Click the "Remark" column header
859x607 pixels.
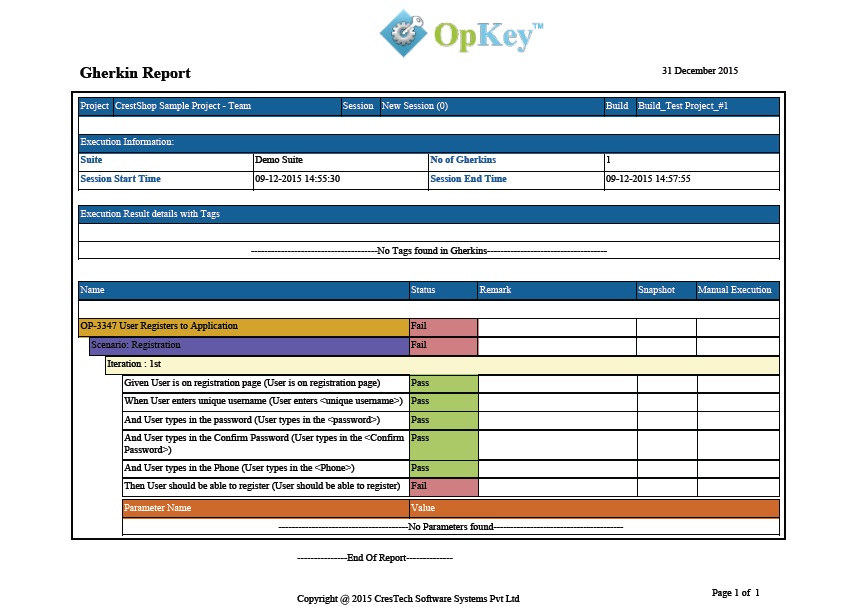557,290
